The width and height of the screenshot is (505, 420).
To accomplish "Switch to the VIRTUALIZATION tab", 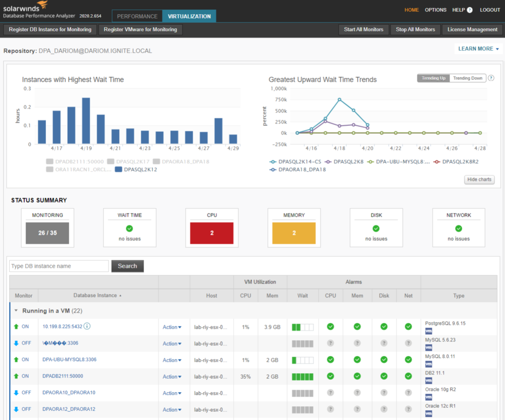I will (189, 16).
